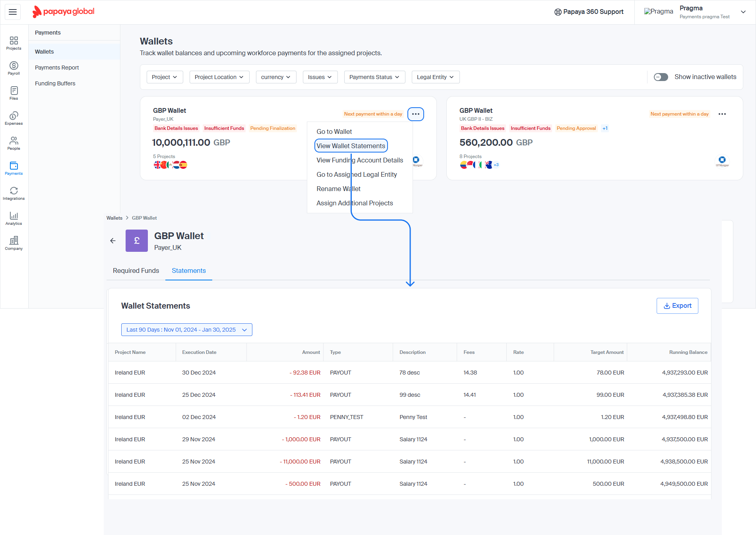Click the 78 desc description cell
756x535 pixels.
click(409, 373)
